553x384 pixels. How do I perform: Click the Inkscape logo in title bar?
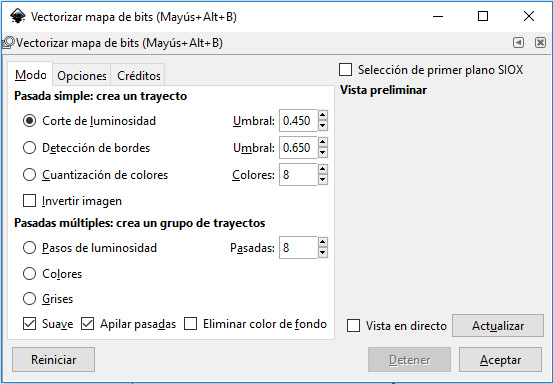[17, 16]
